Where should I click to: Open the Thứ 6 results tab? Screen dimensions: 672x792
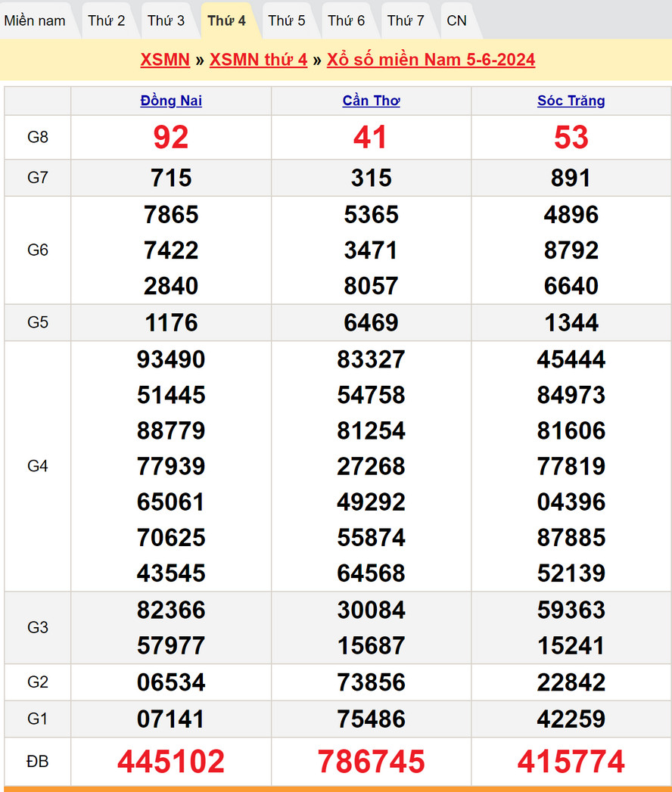tap(346, 20)
